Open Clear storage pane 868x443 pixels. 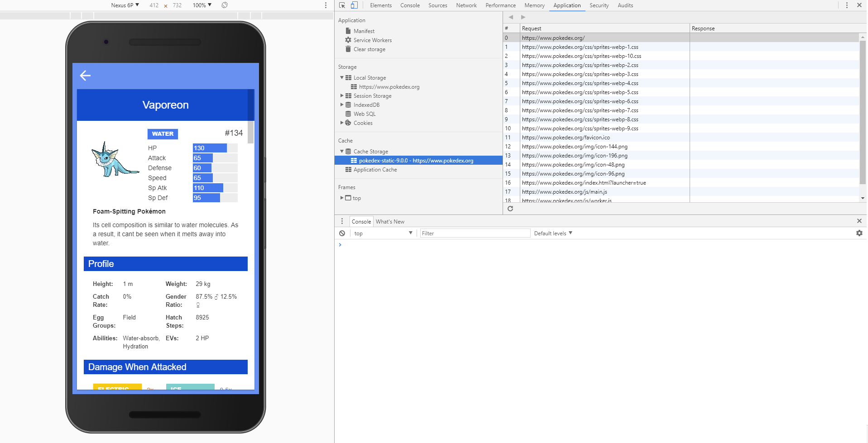pyautogui.click(x=369, y=49)
